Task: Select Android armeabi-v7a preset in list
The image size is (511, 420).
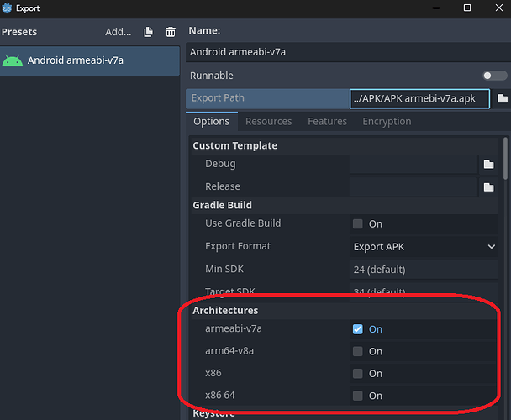Action: click(x=90, y=60)
